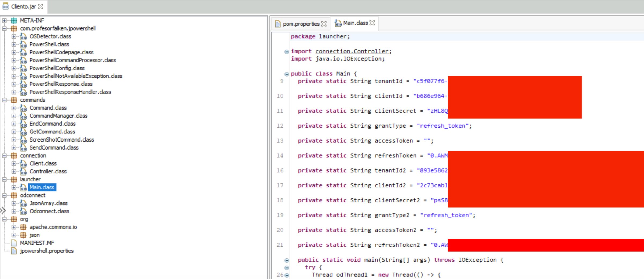
Task: Click the Odconnect.class bytecode icon
Action: [24, 212]
